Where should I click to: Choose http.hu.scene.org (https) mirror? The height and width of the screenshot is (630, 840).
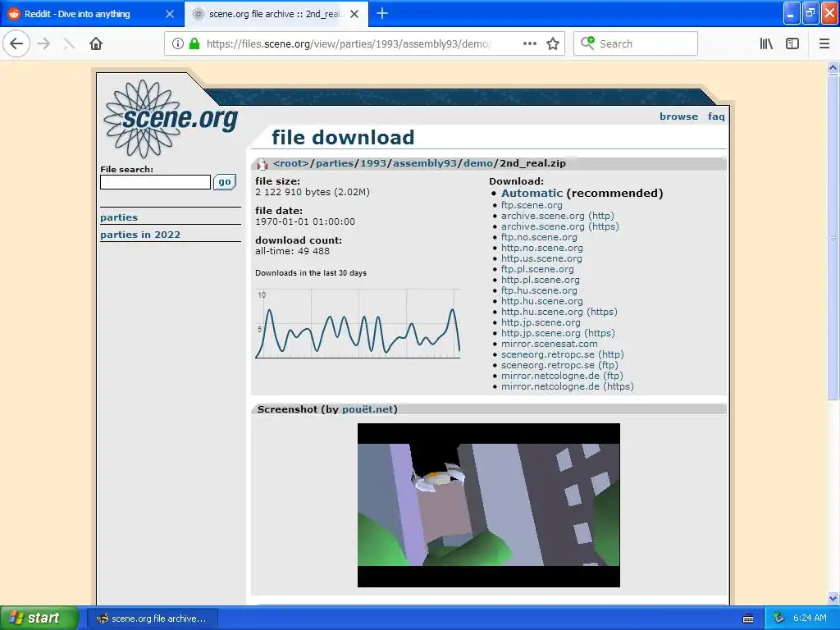tap(559, 312)
